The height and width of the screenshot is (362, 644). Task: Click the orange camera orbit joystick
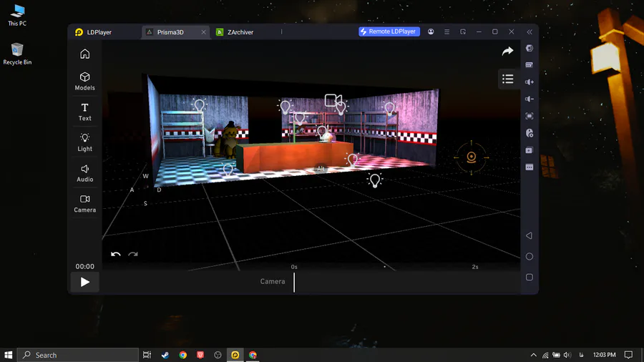point(472,157)
